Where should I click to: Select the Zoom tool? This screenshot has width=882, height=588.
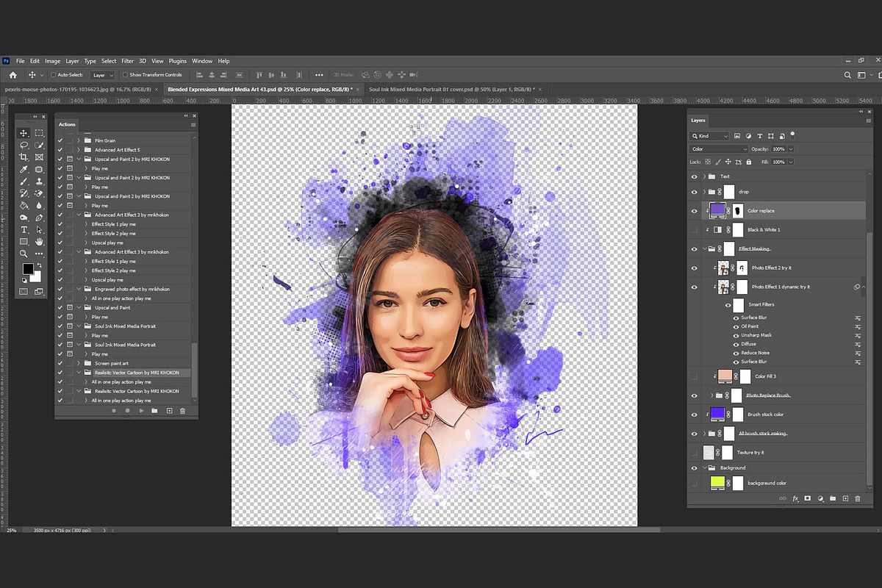24,254
